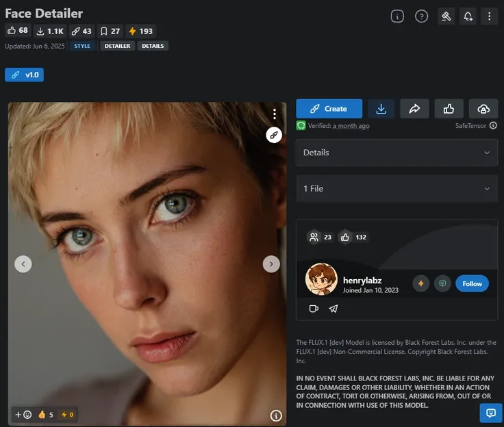The height and width of the screenshot is (427, 504).
Task: Open the help question mark icon
Action: click(x=422, y=16)
